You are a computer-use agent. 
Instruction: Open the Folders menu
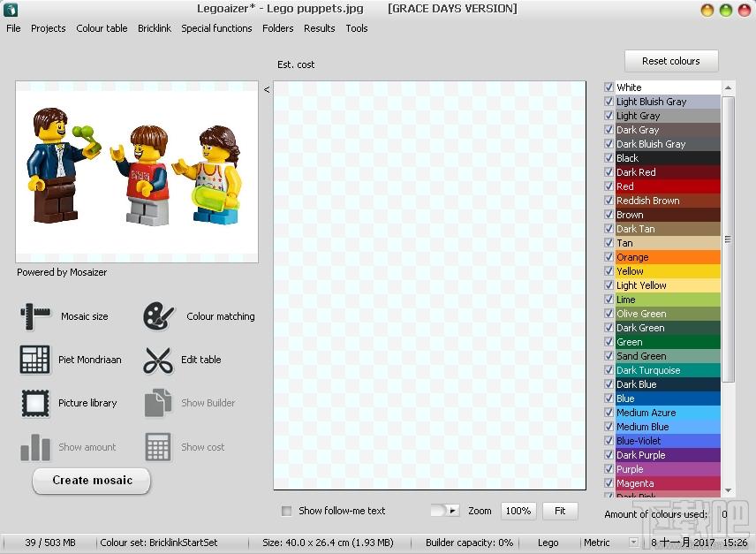[x=277, y=28]
